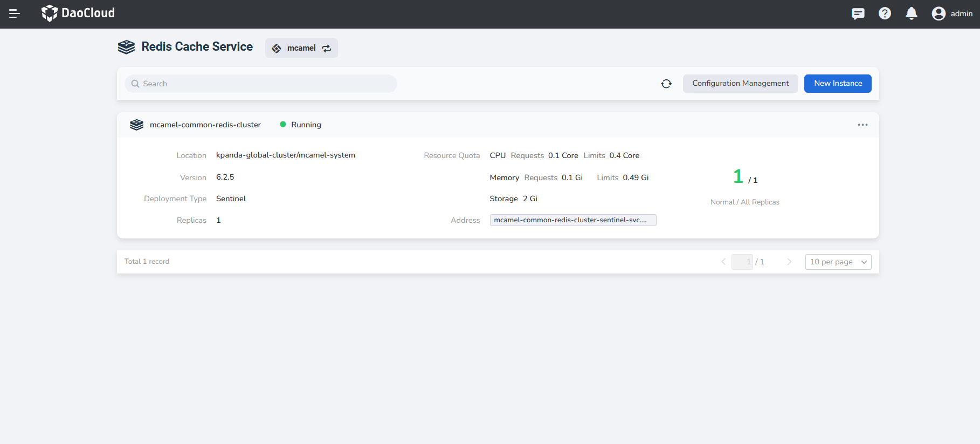Click the sentinel service address box
980x444 pixels.
(x=572, y=220)
